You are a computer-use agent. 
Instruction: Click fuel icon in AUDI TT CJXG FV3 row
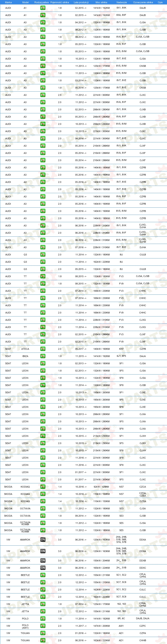(x=43, y=320)
